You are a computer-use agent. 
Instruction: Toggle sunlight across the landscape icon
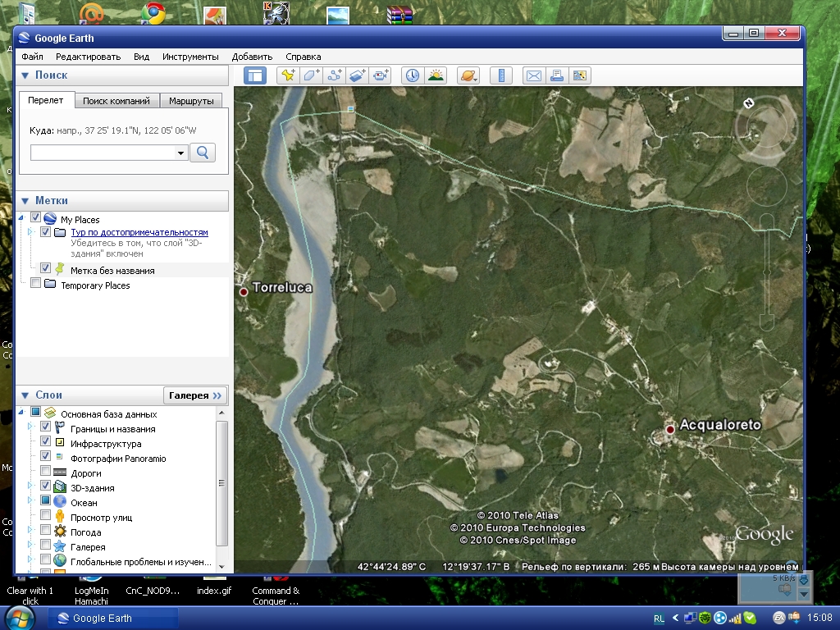[436, 75]
